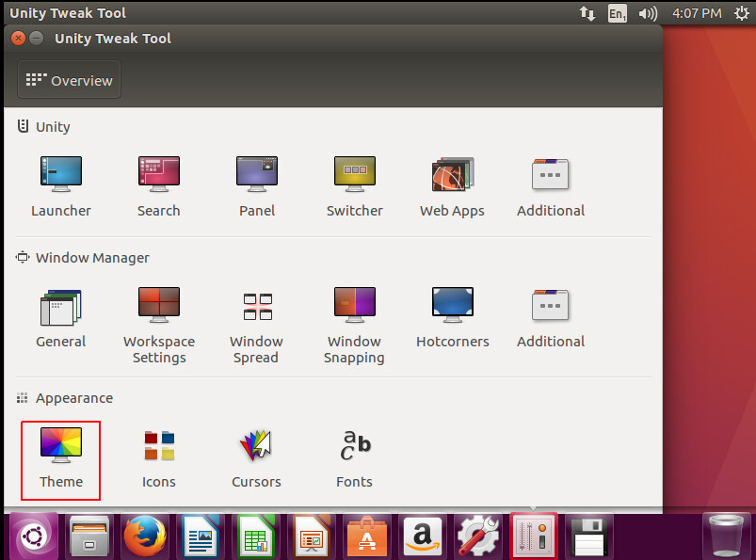The width and height of the screenshot is (756, 560).
Task: Open Ubuntu Software Center from the dock
Action: pos(367,536)
